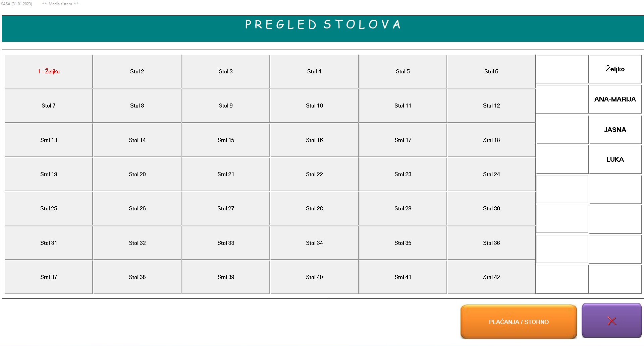644x346 pixels.
Task: Choose table Stol 19
Action: (x=49, y=174)
